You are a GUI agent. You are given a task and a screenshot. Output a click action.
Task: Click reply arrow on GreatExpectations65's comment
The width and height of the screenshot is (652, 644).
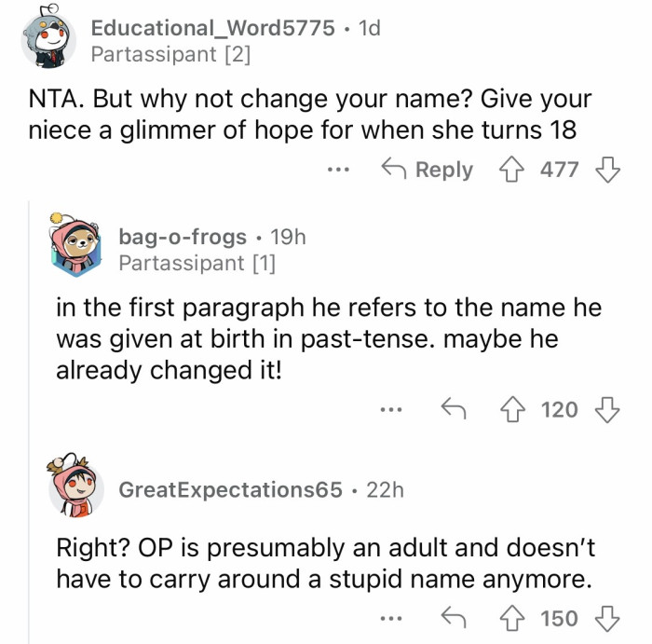[x=454, y=619]
